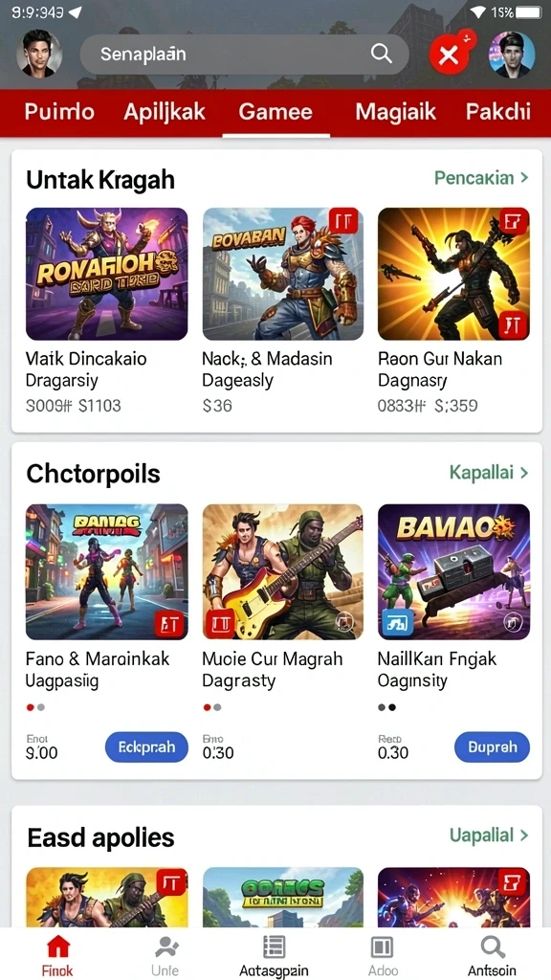The width and height of the screenshot is (551, 980).
Task: Tap the magnifier icon in search bar
Action: (x=381, y=54)
